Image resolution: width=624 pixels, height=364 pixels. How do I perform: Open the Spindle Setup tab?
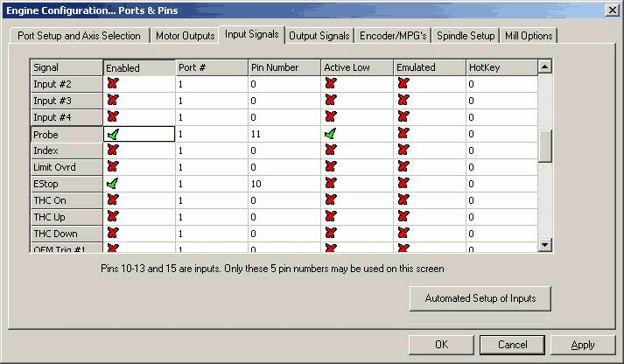point(465,36)
